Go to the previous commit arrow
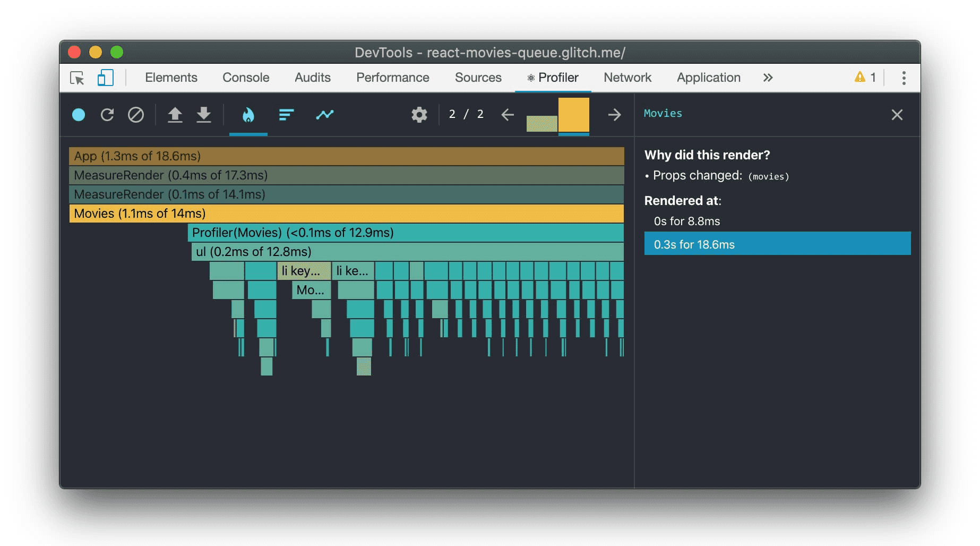Screen dimensions: 980x546 (x=508, y=115)
